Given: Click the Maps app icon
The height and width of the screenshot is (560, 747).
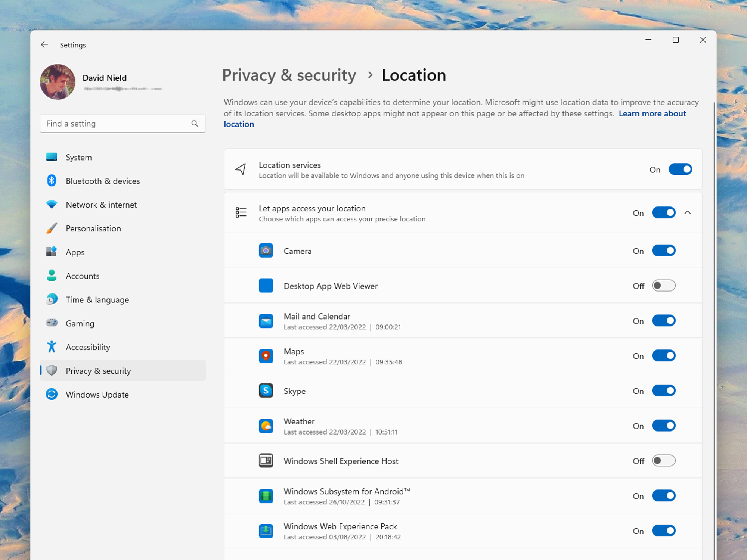Looking at the screenshot, I should (266, 356).
